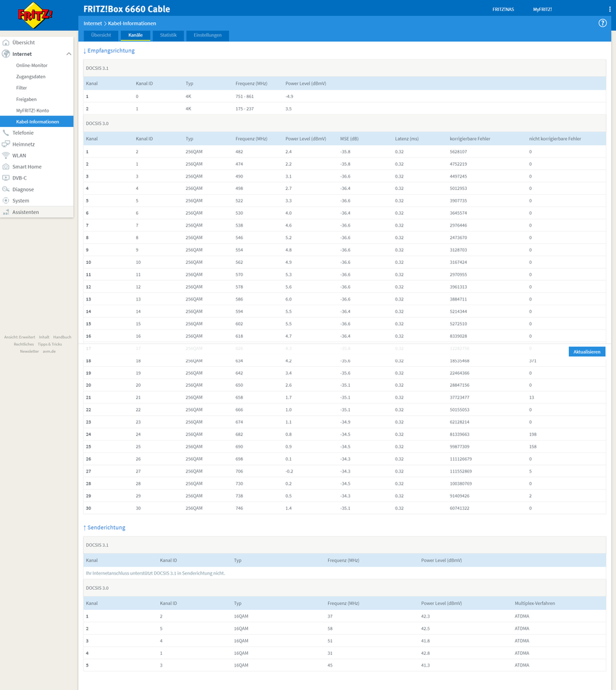Click the Internet globe icon
The image size is (616, 690).
tap(6, 54)
